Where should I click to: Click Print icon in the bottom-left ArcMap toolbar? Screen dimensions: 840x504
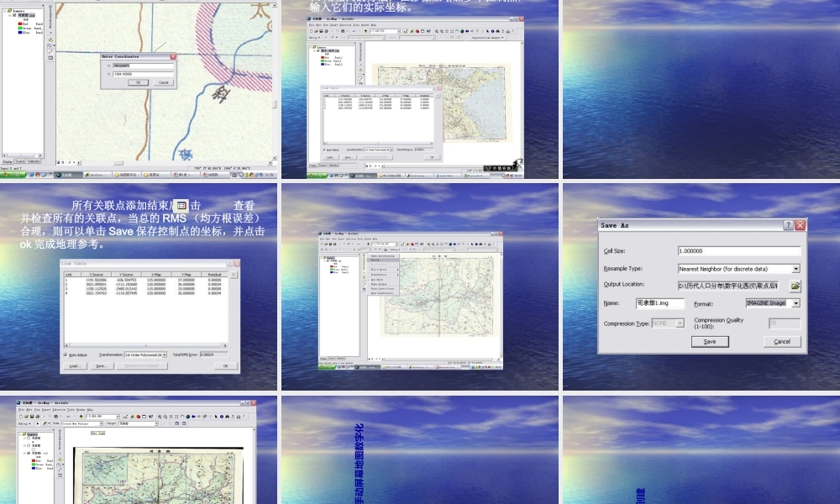[38, 417]
